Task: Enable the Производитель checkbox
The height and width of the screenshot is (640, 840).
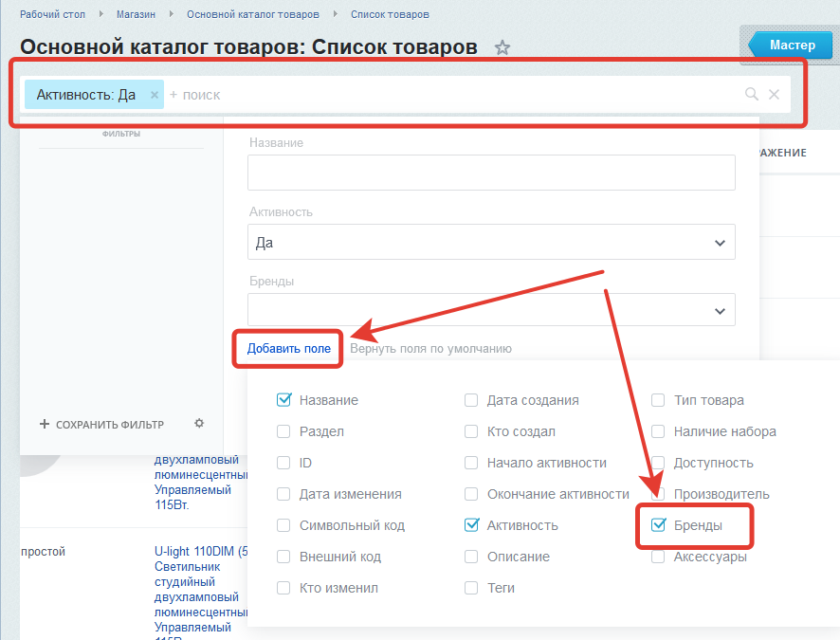Action: [658, 494]
